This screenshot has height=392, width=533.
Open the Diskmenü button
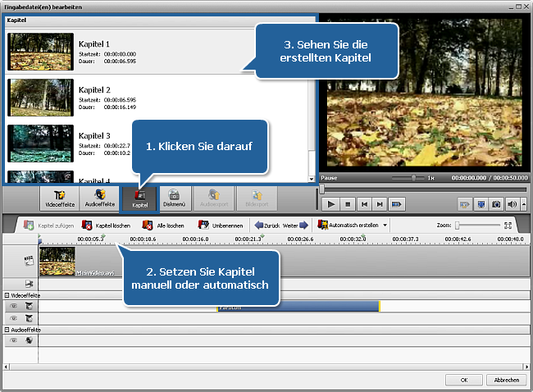[174, 198]
